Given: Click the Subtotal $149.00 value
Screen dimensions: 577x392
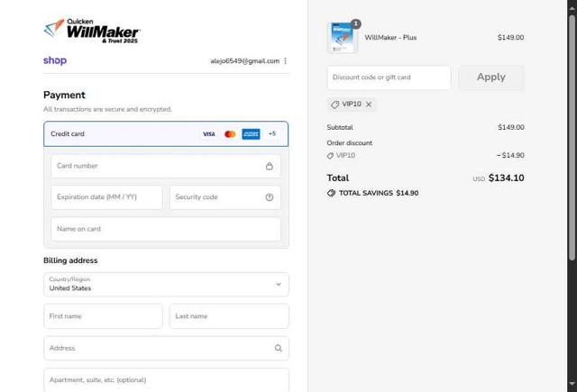Looking at the screenshot, I should (x=511, y=127).
